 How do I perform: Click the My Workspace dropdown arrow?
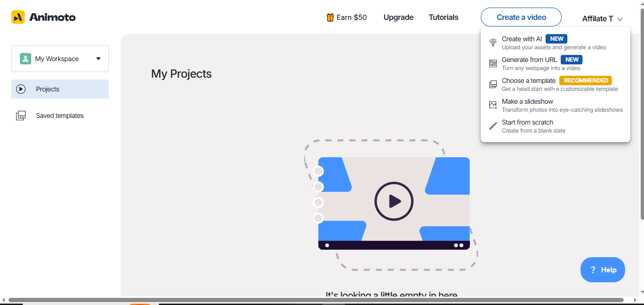click(x=98, y=59)
